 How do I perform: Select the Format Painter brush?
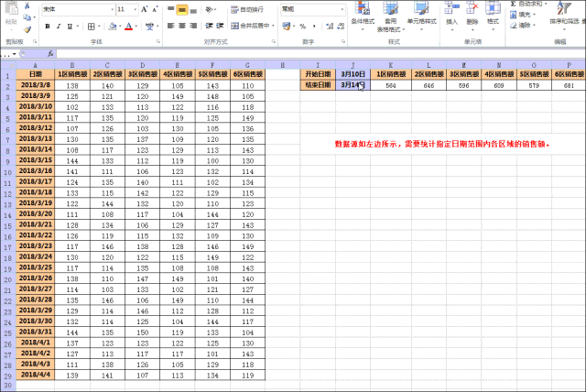[27, 29]
